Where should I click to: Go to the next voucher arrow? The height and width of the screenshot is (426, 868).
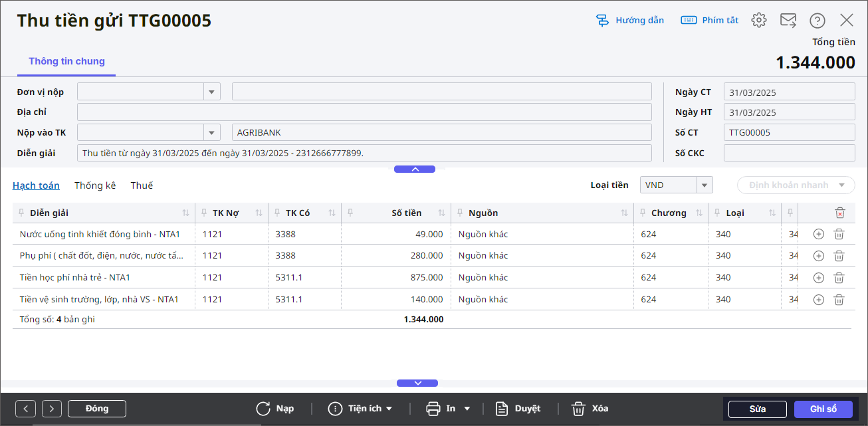click(x=52, y=409)
